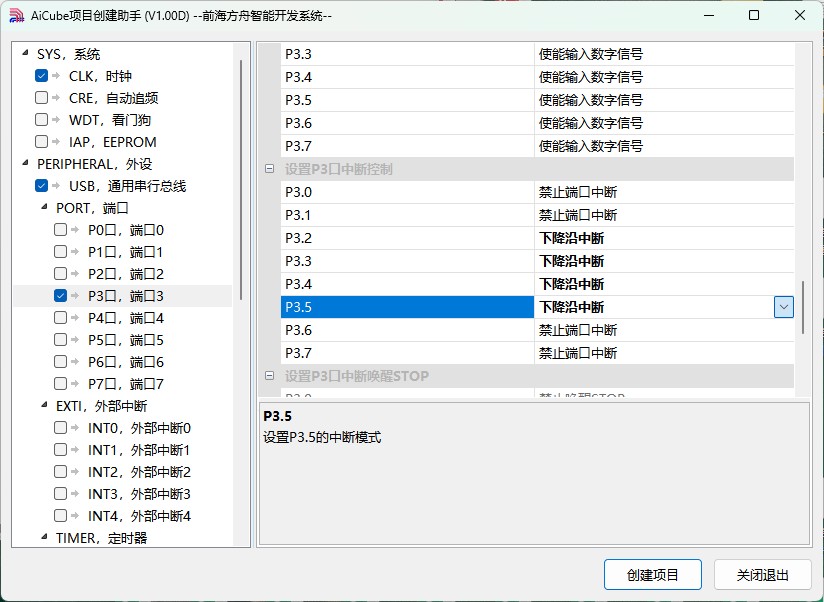This screenshot has height=602, width=824.
Task: Click the AiCube app icon in title bar
Action: click(x=16, y=15)
